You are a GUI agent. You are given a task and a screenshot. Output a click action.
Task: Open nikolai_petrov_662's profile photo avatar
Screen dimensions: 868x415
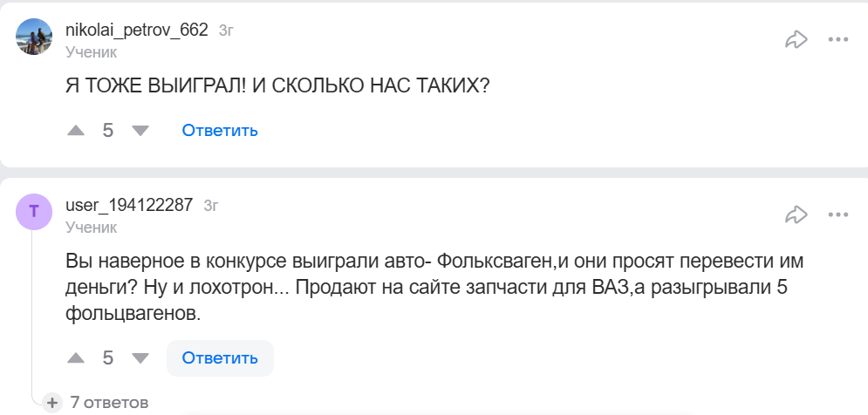[x=35, y=37]
